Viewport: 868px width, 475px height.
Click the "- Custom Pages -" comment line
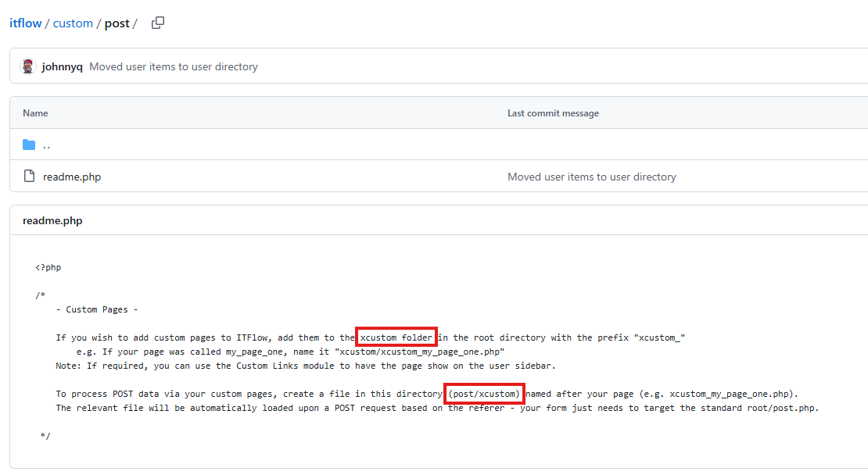pyautogui.click(x=97, y=309)
